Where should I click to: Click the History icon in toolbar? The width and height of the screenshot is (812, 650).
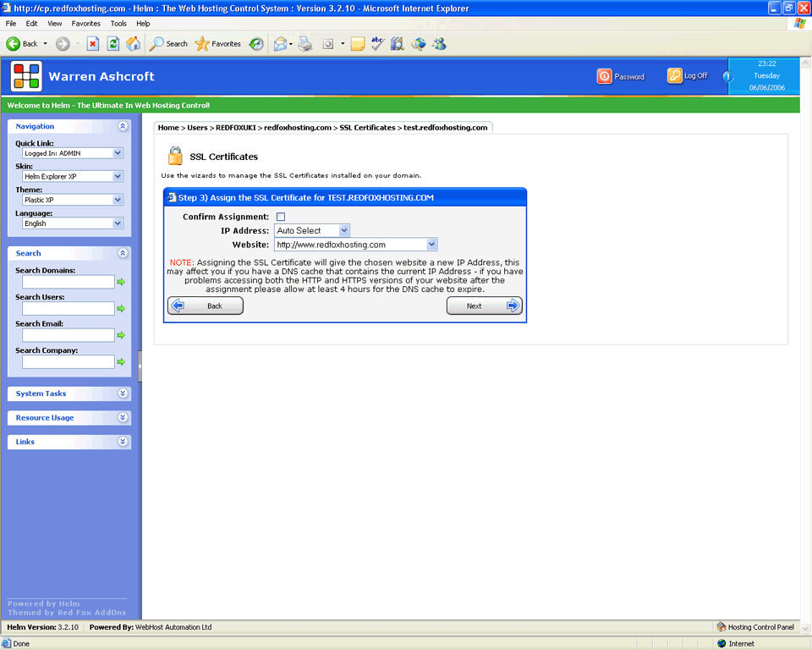click(256, 44)
